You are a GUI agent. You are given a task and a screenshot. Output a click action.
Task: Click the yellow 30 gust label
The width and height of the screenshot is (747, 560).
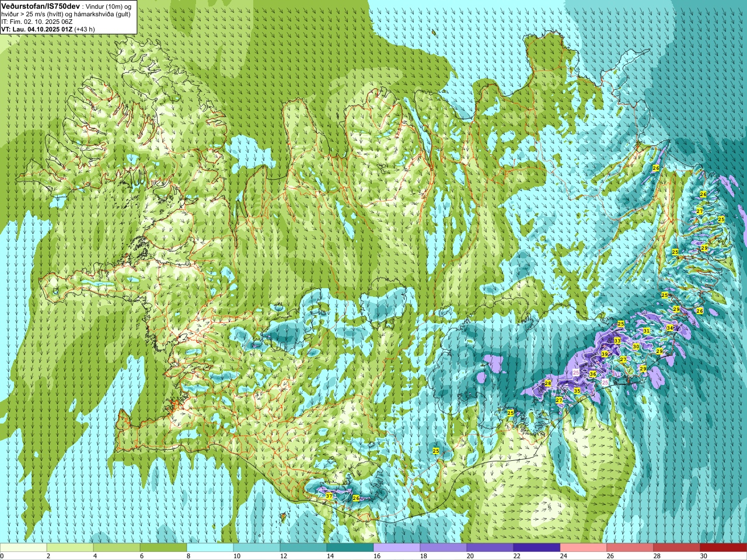pos(636,346)
